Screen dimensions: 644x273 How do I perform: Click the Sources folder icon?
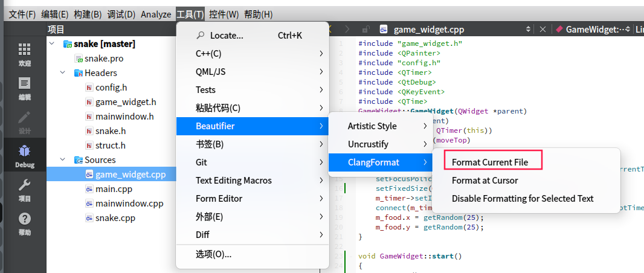click(x=79, y=160)
